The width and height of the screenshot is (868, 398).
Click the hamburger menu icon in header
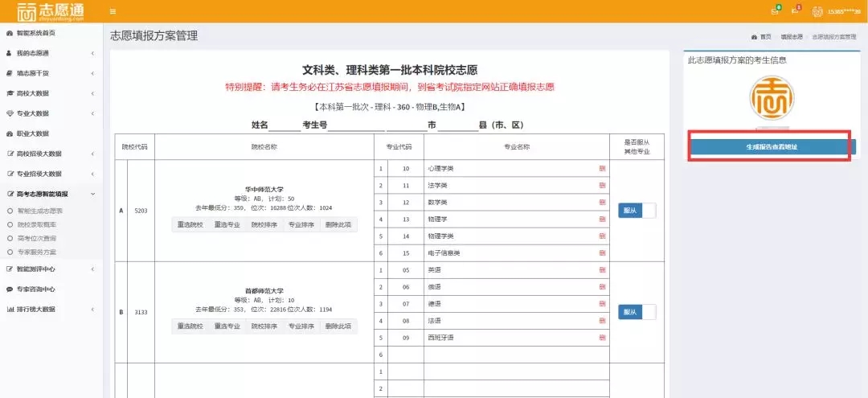pyautogui.click(x=113, y=11)
